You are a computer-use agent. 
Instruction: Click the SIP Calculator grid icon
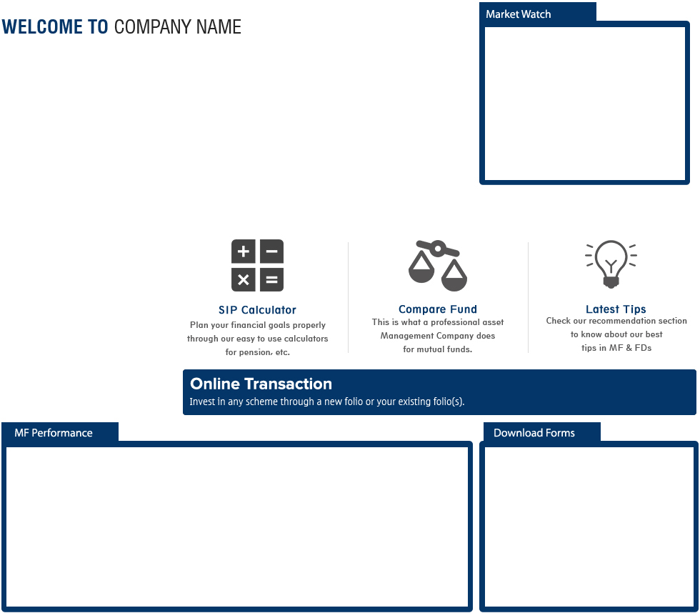coord(257,265)
